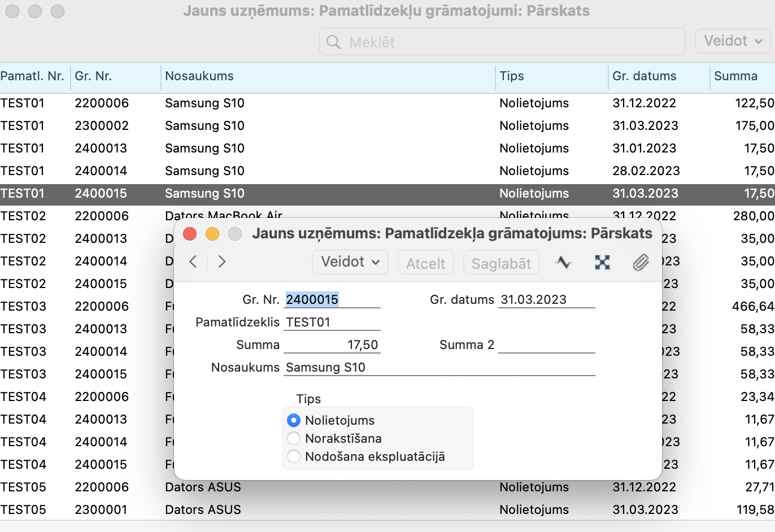775x532 pixels.
Task: Click the paperclip attachments icon
Action: [x=641, y=262]
